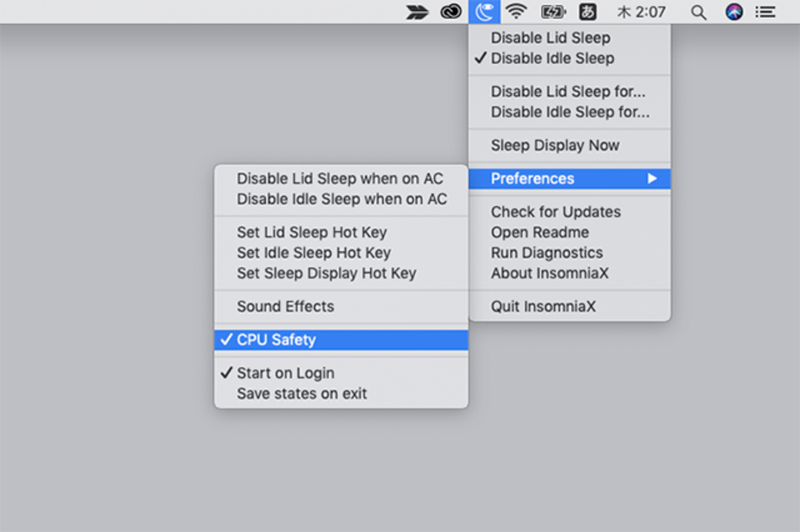Click the InsomniaX moon menu bar icon
This screenshot has height=532, width=800.
coord(484,12)
